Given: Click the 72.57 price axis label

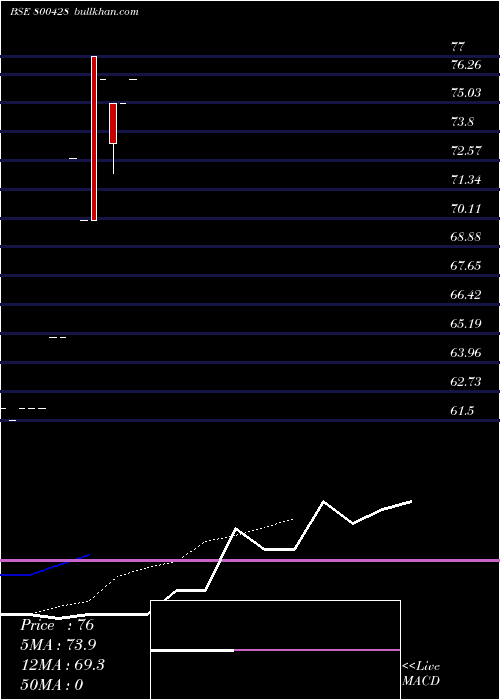Looking at the screenshot, I should (x=466, y=150).
